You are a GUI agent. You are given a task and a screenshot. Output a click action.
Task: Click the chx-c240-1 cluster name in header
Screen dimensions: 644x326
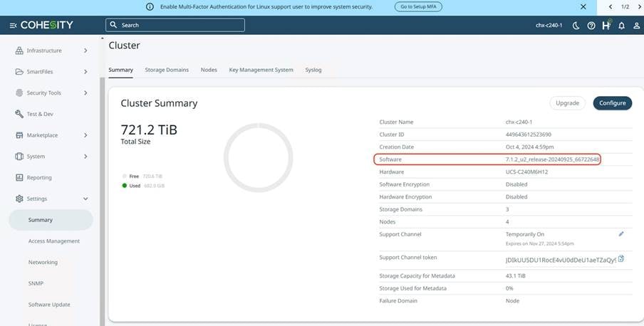pyautogui.click(x=549, y=26)
